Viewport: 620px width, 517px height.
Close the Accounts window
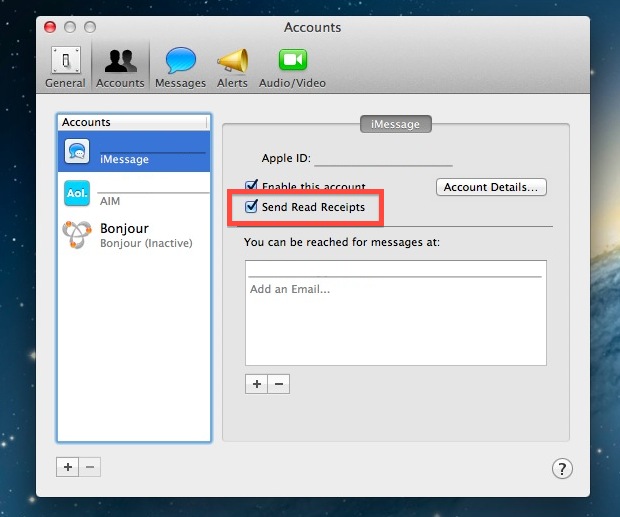pos(50,27)
